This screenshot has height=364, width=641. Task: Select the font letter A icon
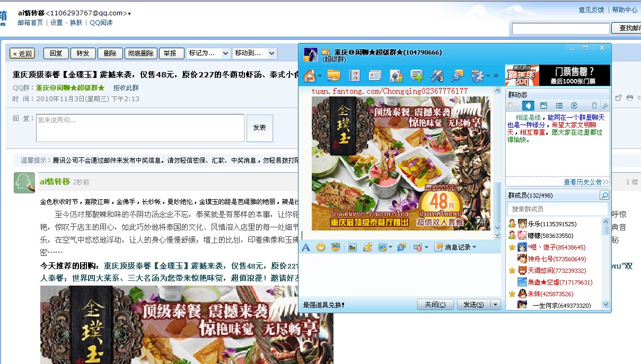click(x=305, y=247)
